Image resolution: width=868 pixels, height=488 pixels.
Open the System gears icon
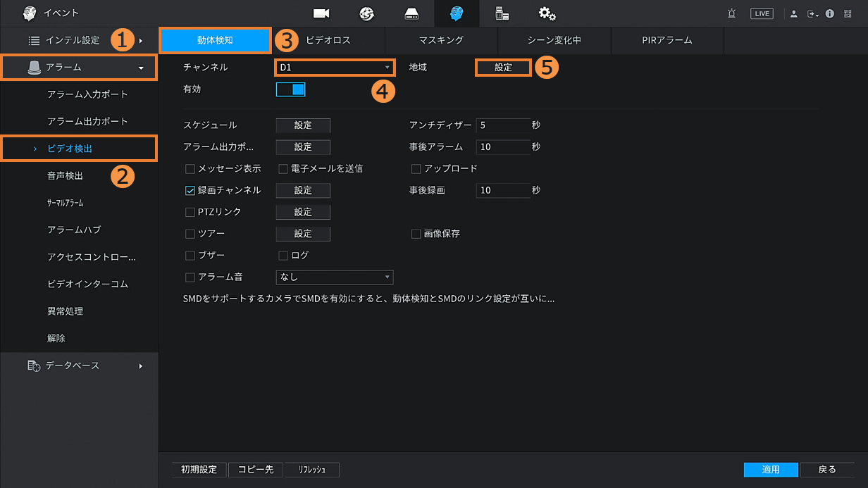click(547, 13)
